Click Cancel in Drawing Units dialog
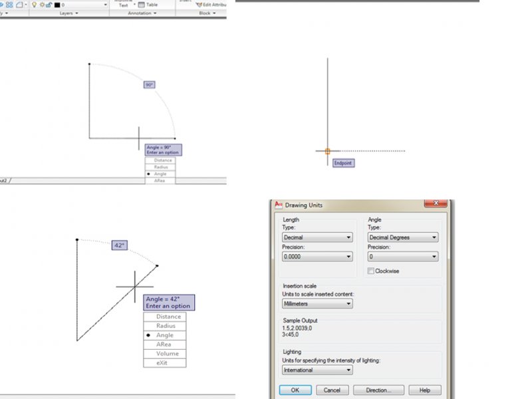 coord(332,390)
